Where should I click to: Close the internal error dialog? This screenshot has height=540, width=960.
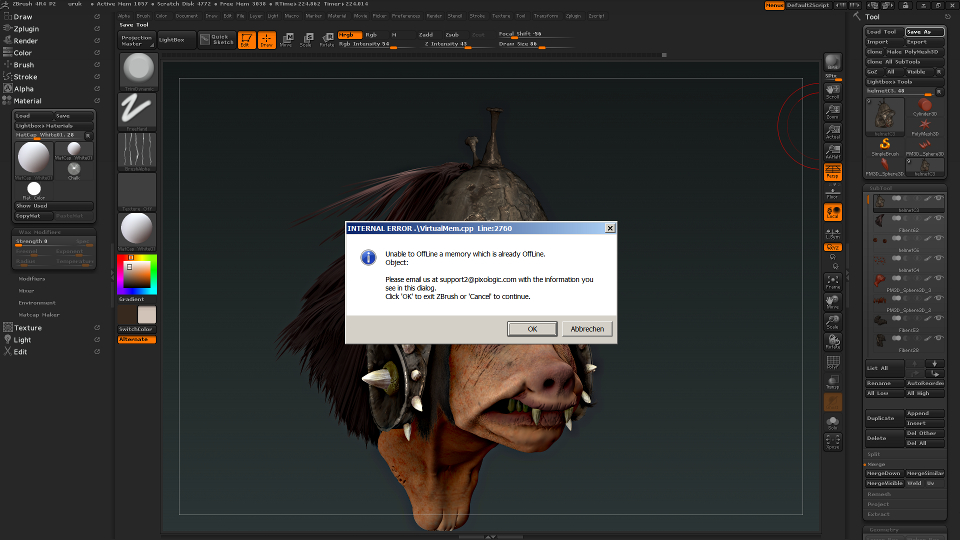click(x=610, y=228)
